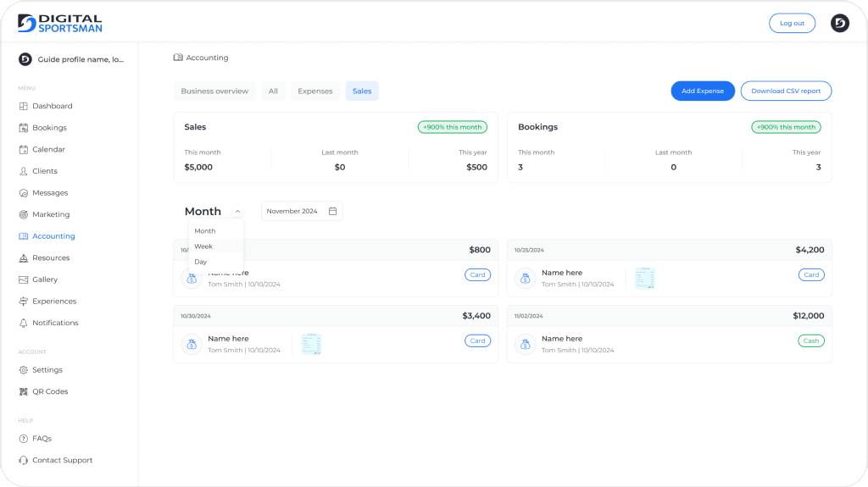Click the Sales +900% this month badge
This screenshot has width=868, height=487.
[x=453, y=127]
